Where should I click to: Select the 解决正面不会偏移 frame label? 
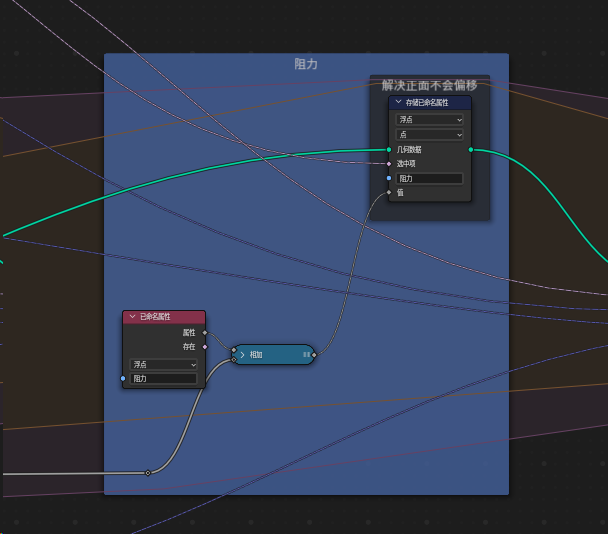pos(429,85)
